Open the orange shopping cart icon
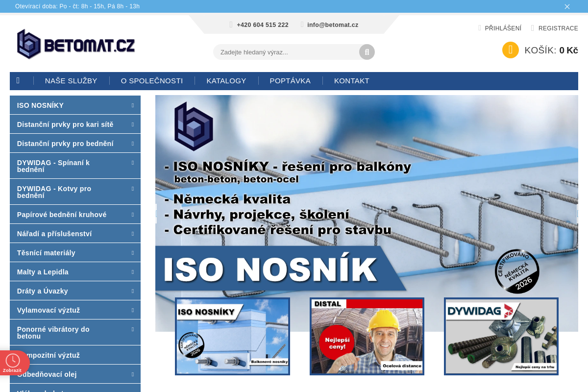This screenshot has height=392, width=588. (x=511, y=50)
